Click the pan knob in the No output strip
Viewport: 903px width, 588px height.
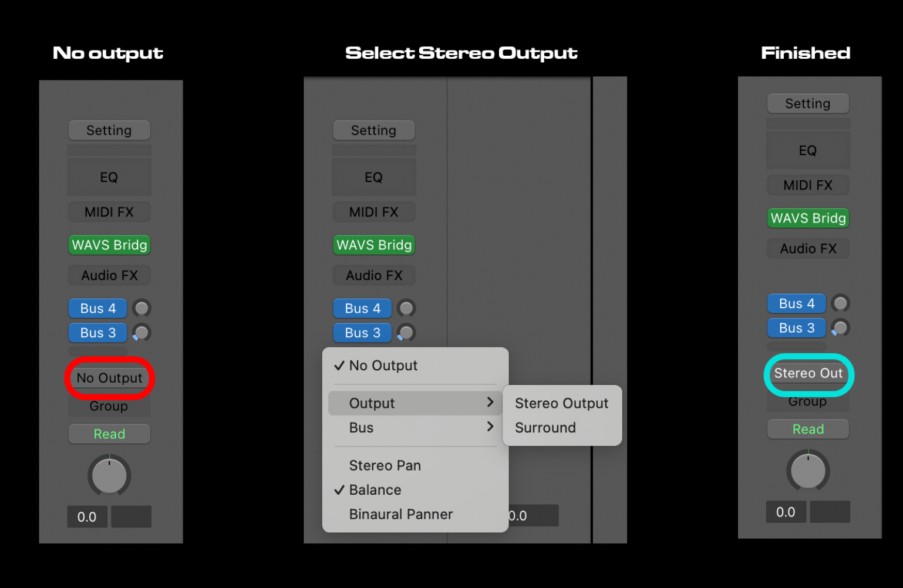[x=109, y=475]
